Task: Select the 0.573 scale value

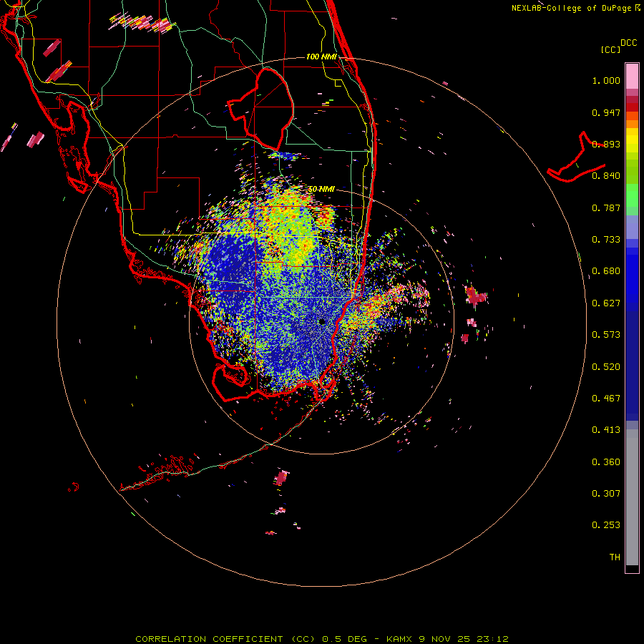Action: click(x=606, y=335)
